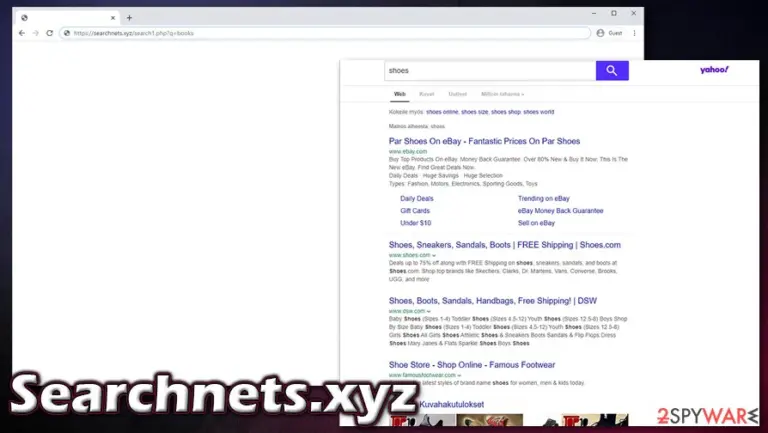This screenshot has width=768, height=433.
Task: Click the purple search magnifier button
Action: [x=612, y=71]
